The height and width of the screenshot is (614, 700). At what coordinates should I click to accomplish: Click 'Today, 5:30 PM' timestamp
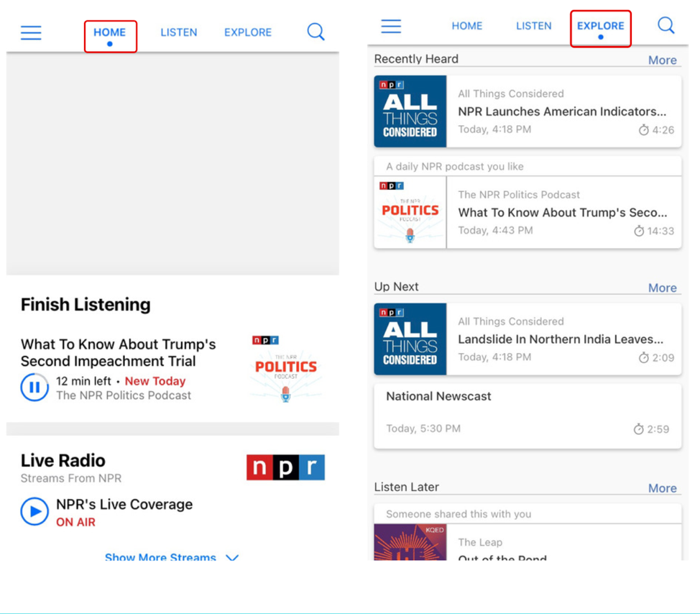pyautogui.click(x=423, y=429)
